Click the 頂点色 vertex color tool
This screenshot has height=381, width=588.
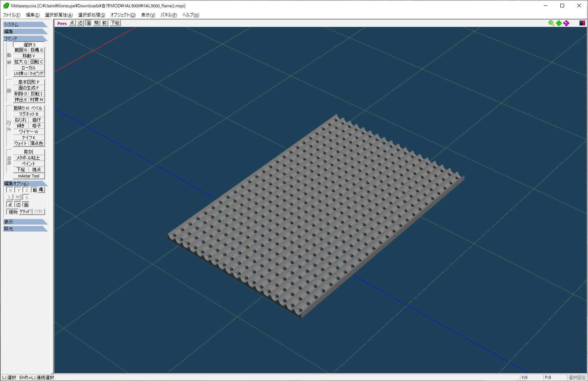(x=36, y=144)
